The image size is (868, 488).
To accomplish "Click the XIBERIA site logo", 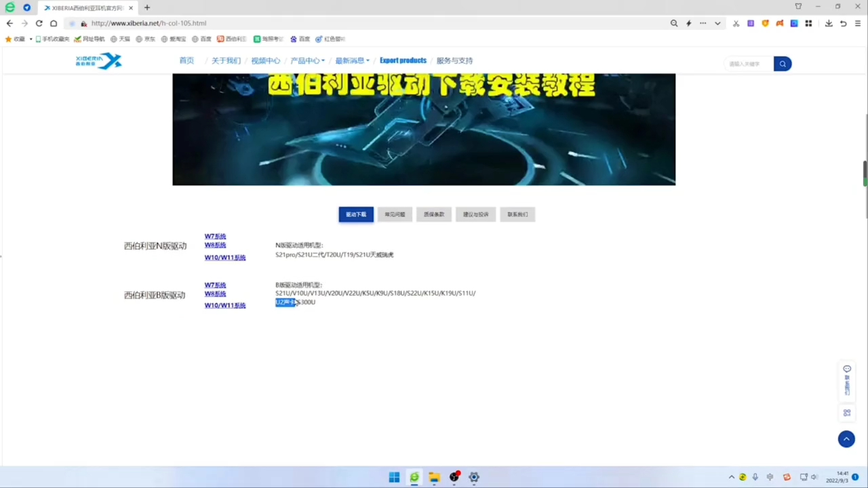I will pos(99,61).
